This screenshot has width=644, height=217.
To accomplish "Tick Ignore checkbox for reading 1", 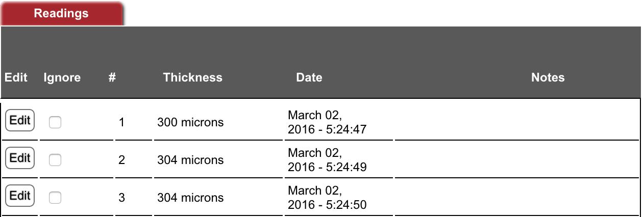I will point(55,122).
